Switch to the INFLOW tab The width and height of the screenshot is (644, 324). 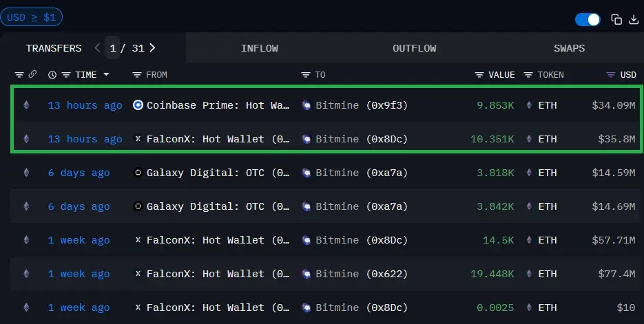pyautogui.click(x=260, y=48)
